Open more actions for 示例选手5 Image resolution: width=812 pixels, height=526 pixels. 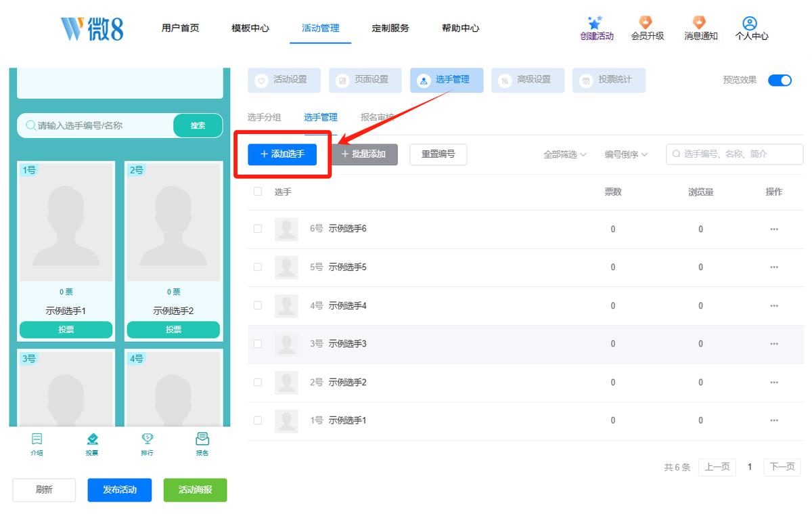pos(774,267)
